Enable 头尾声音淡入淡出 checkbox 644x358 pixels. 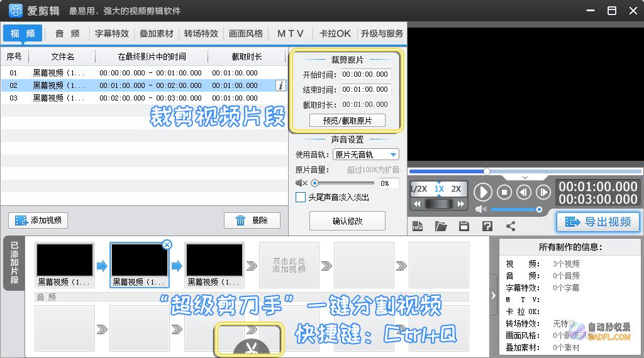pos(300,197)
